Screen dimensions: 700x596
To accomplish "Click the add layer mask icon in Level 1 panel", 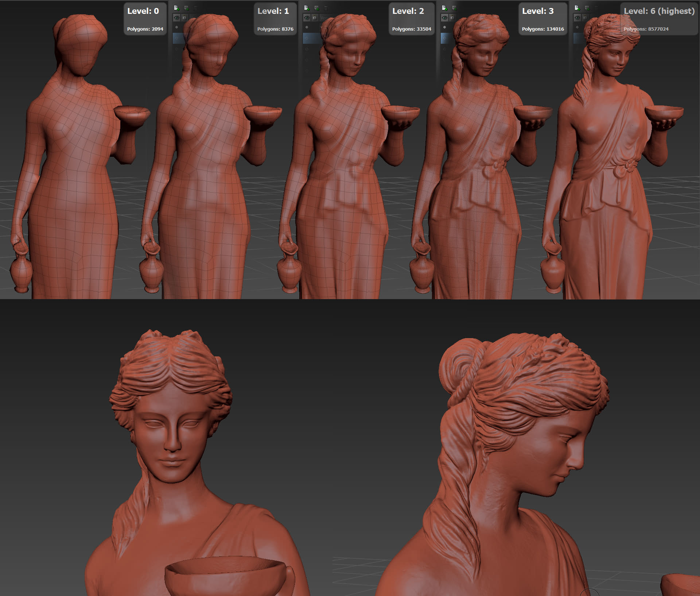I will click(x=186, y=8).
